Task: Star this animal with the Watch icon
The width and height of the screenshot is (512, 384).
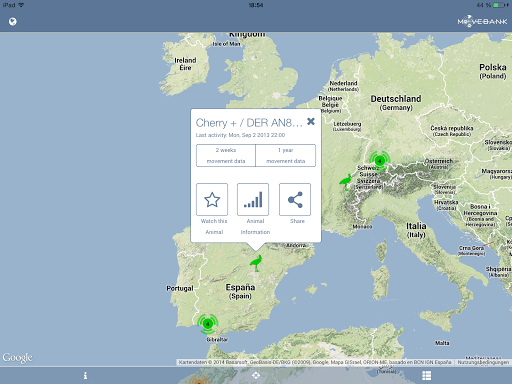Action: [x=212, y=199]
